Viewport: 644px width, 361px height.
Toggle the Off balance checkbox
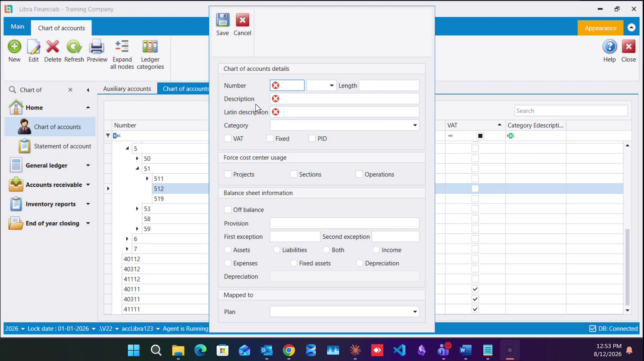pos(228,210)
